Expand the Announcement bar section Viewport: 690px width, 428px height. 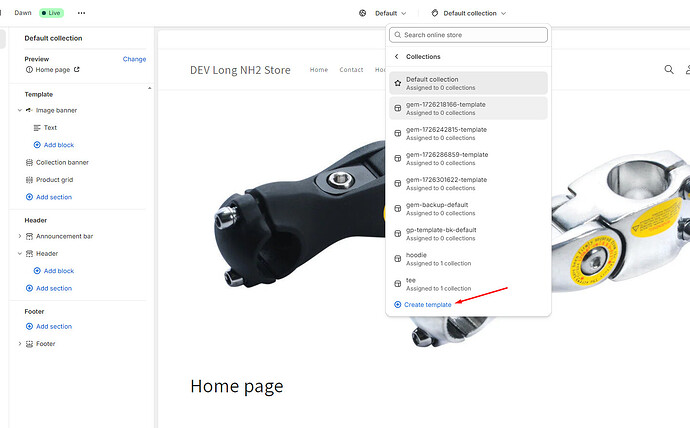19,236
